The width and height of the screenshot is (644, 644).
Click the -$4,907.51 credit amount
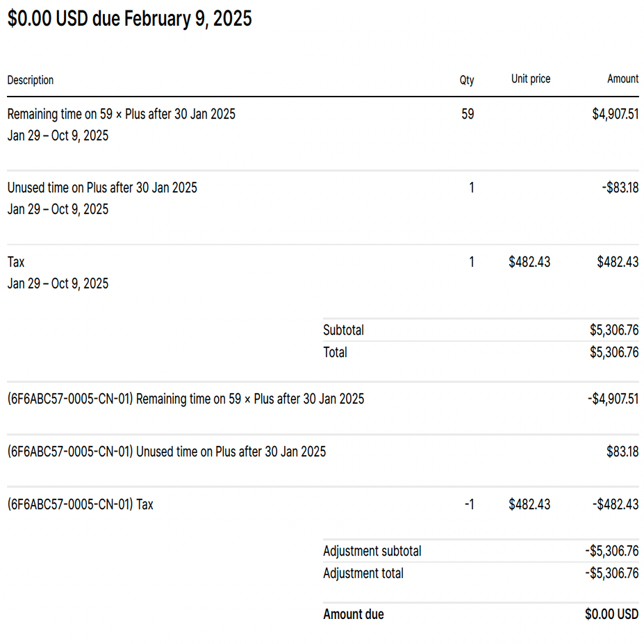click(613, 399)
